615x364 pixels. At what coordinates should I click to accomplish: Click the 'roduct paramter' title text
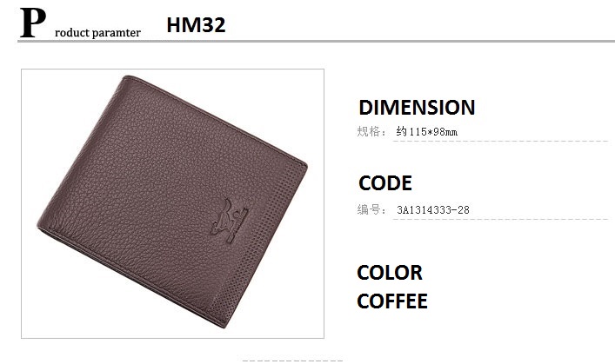[x=97, y=32]
